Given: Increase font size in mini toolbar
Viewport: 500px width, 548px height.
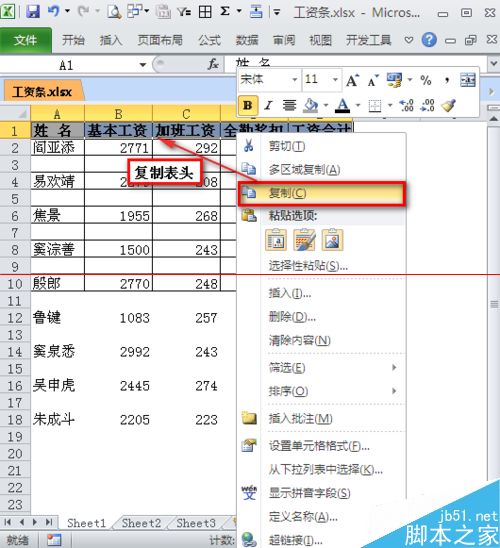Looking at the screenshot, I should tap(352, 80).
